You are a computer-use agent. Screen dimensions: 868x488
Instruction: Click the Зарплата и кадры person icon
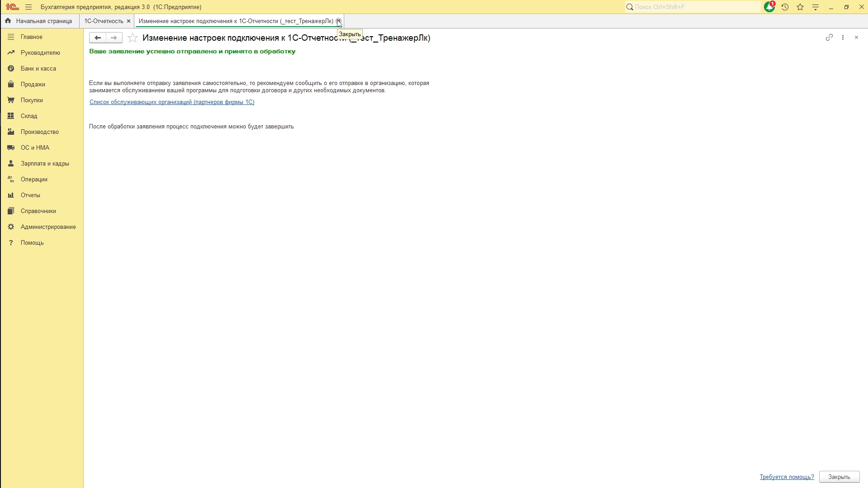(x=11, y=164)
